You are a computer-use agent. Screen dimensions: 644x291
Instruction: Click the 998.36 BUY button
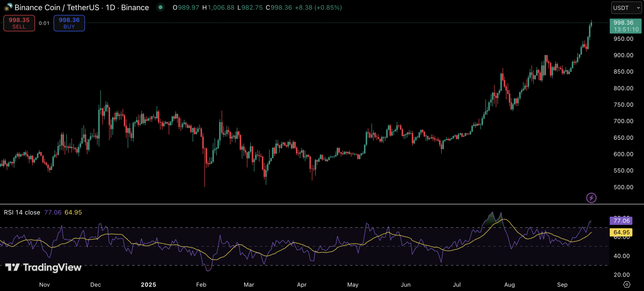(69, 23)
